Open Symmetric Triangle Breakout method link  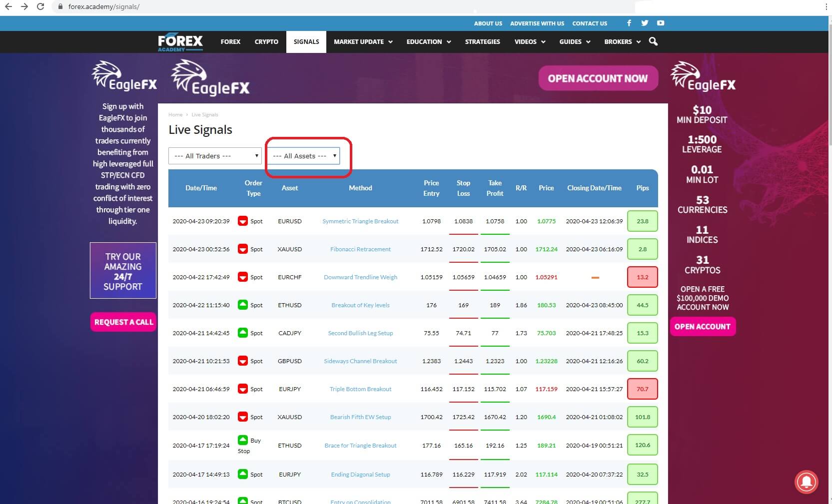[x=360, y=221]
